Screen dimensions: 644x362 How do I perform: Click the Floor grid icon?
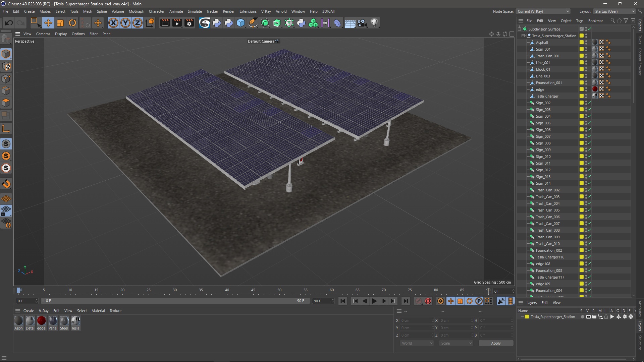pos(350,23)
